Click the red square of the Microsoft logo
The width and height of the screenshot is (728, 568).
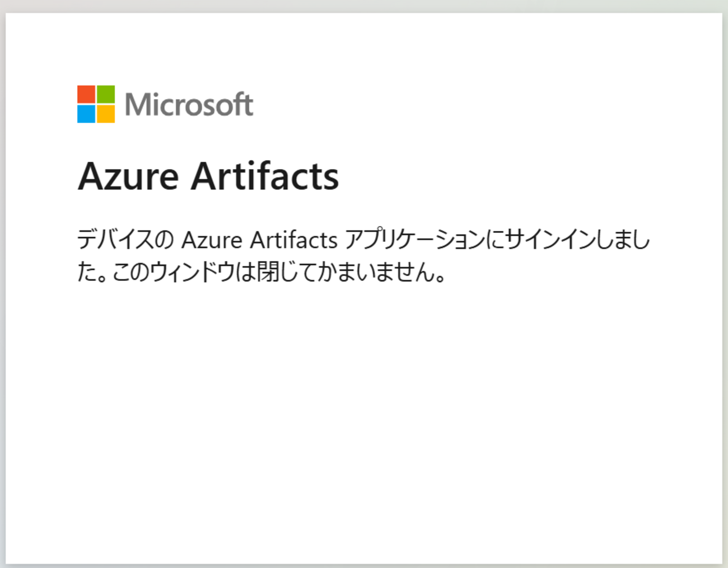pyautogui.click(x=86, y=94)
